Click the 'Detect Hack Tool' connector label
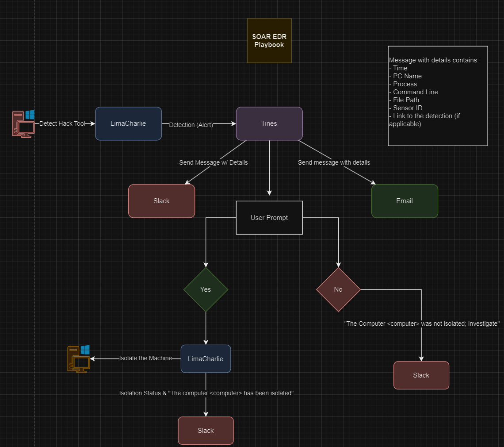The width and height of the screenshot is (504, 447). coord(62,123)
